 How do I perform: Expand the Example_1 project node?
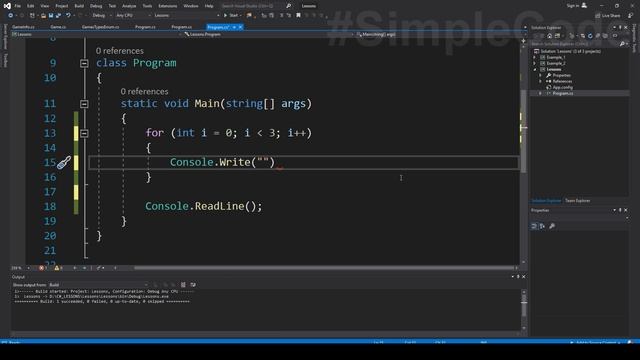[535, 58]
